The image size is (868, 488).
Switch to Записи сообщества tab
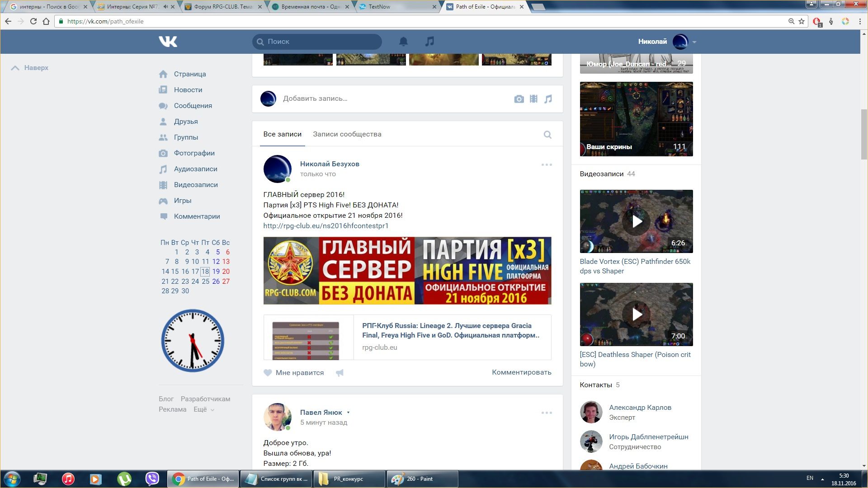(347, 134)
